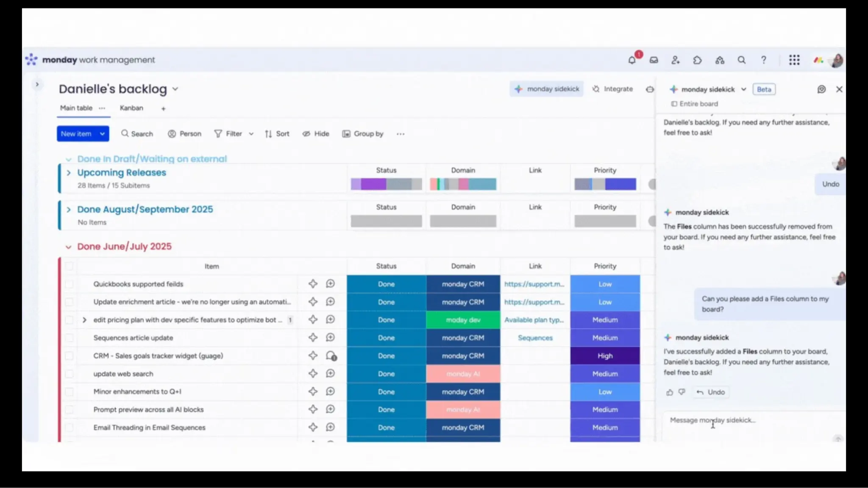868x488 pixels.
Task: Select all items via header checkbox
Action: click(x=69, y=266)
